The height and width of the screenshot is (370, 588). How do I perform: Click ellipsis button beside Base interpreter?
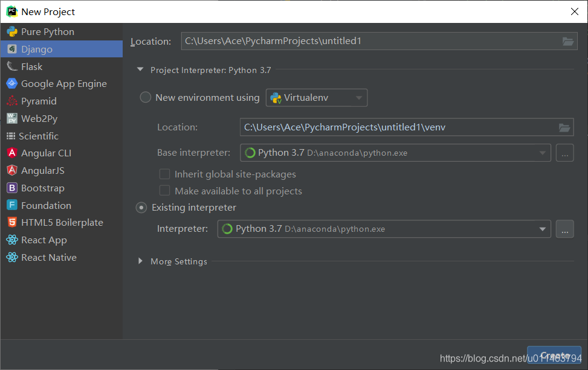point(565,153)
